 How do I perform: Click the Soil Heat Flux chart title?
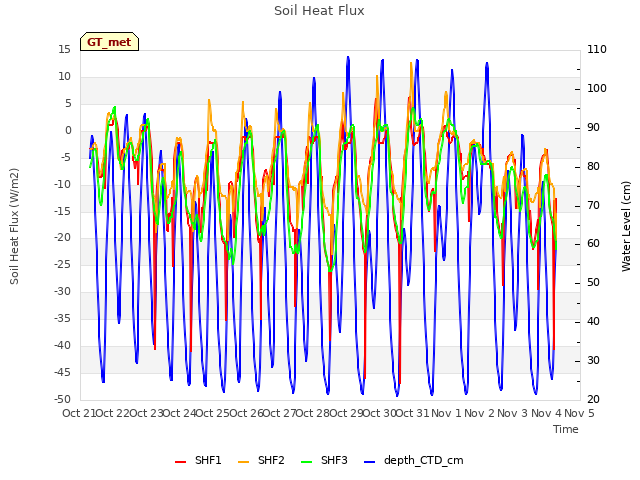click(x=319, y=11)
